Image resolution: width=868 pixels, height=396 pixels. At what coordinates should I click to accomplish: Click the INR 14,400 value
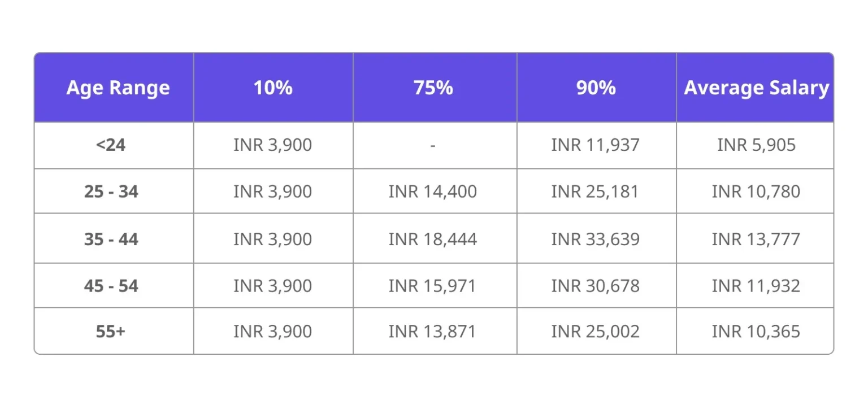click(x=433, y=192)
